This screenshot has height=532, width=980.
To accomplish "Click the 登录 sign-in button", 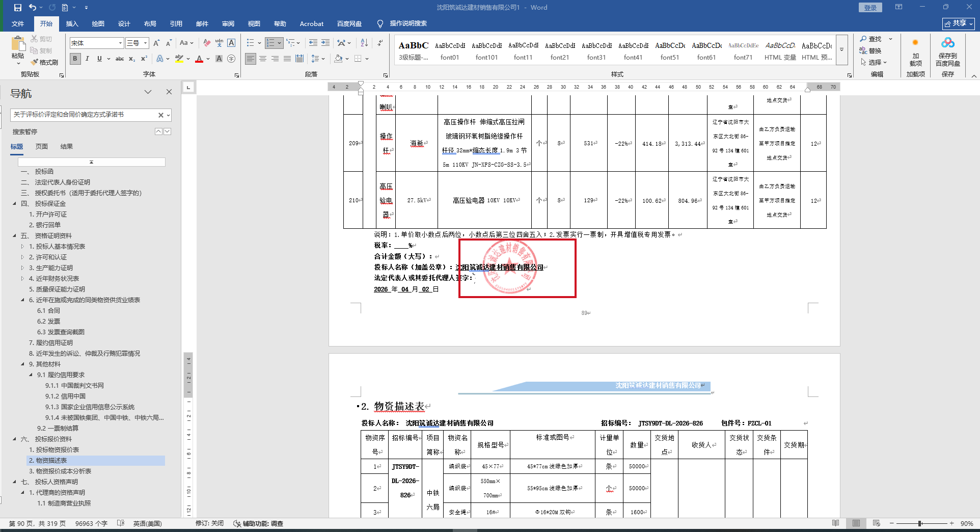I will click(870, 8).
